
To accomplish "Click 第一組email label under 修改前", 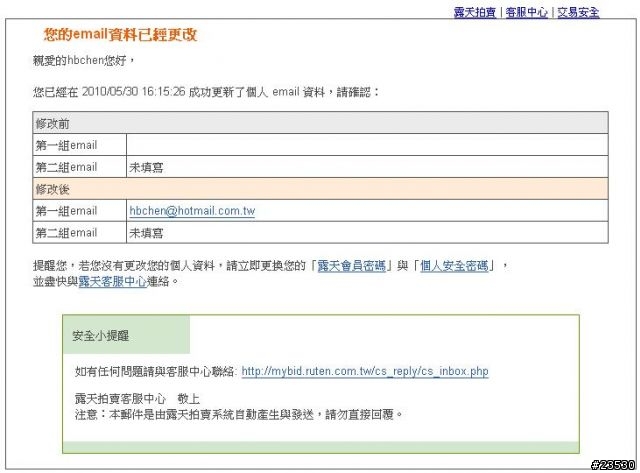I will [67, 145].
